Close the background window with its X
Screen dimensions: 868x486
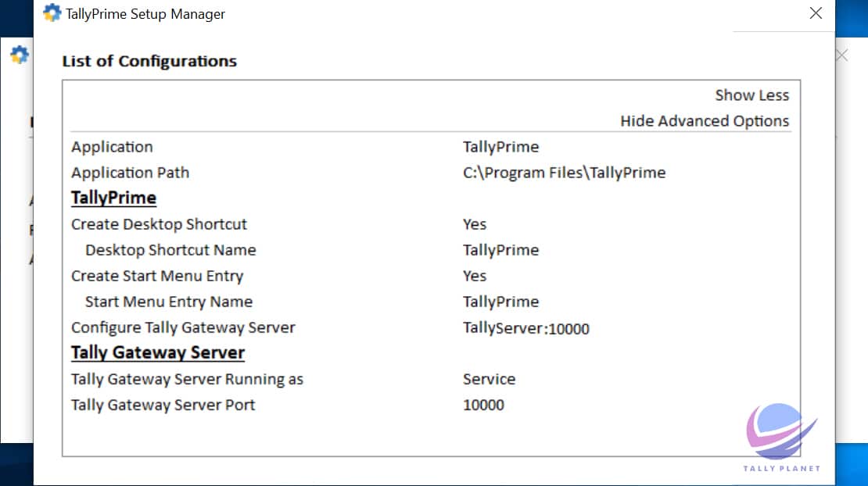[842, 55]
